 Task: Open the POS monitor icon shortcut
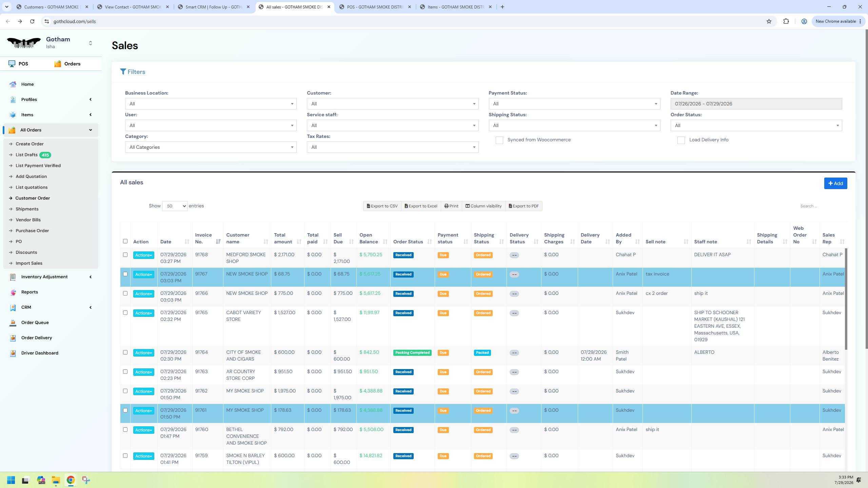point(12,64)
